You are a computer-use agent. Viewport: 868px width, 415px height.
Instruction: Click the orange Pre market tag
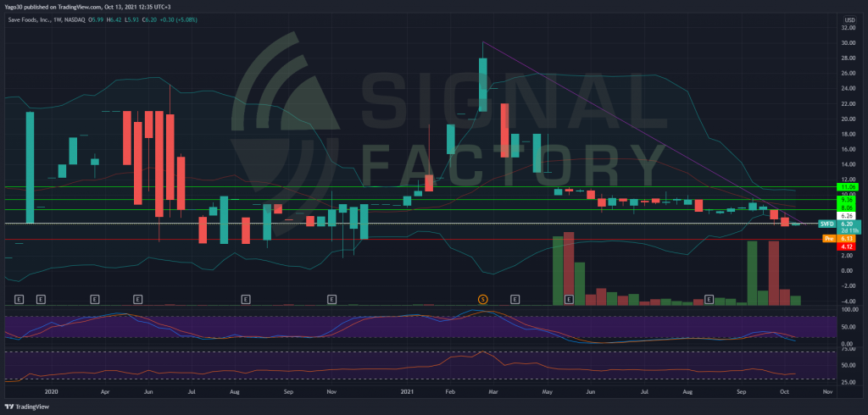[x=829, y=239]
